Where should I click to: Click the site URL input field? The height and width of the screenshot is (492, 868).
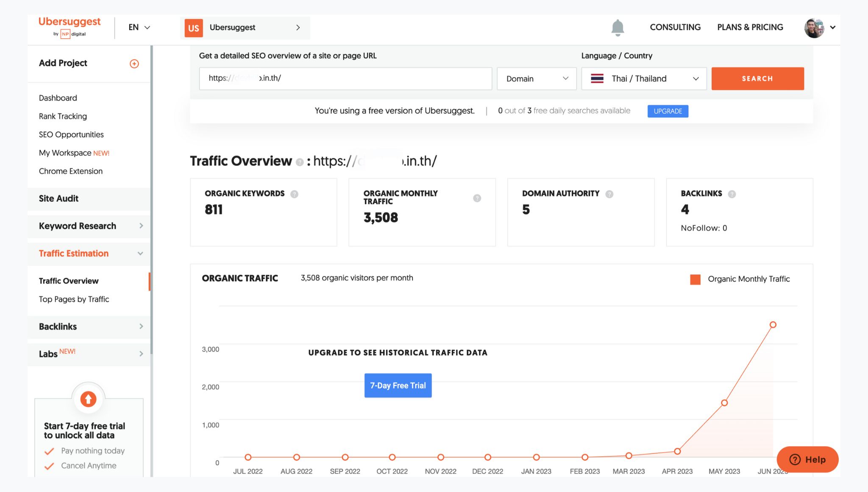(345, 78)
